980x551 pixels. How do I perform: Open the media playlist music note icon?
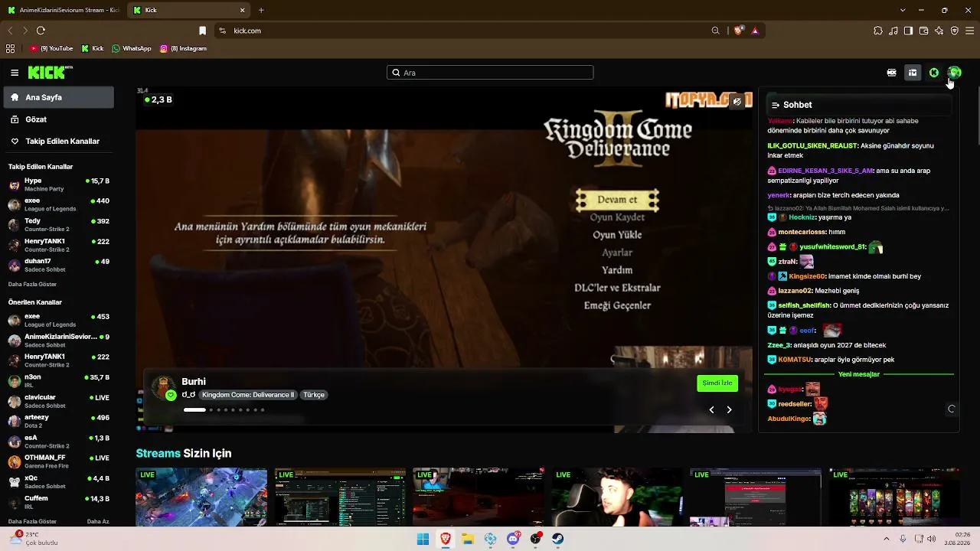893,31
